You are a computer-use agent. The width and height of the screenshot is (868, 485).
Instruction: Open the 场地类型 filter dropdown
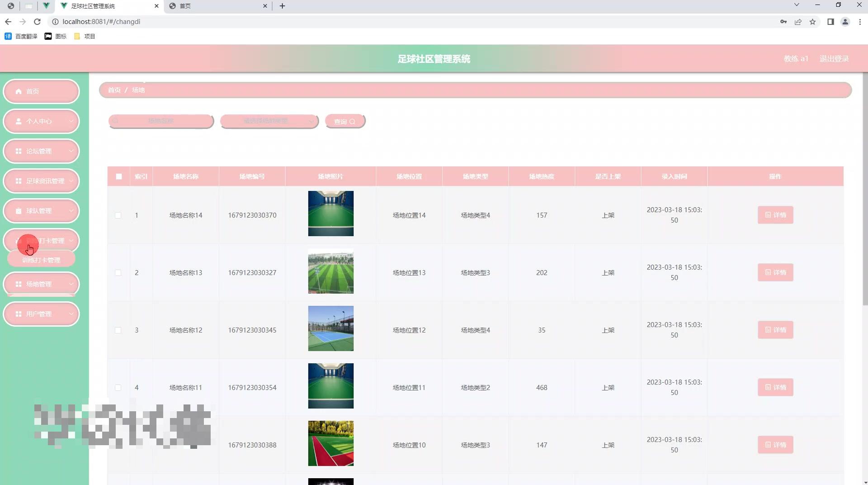coord(269,121)
